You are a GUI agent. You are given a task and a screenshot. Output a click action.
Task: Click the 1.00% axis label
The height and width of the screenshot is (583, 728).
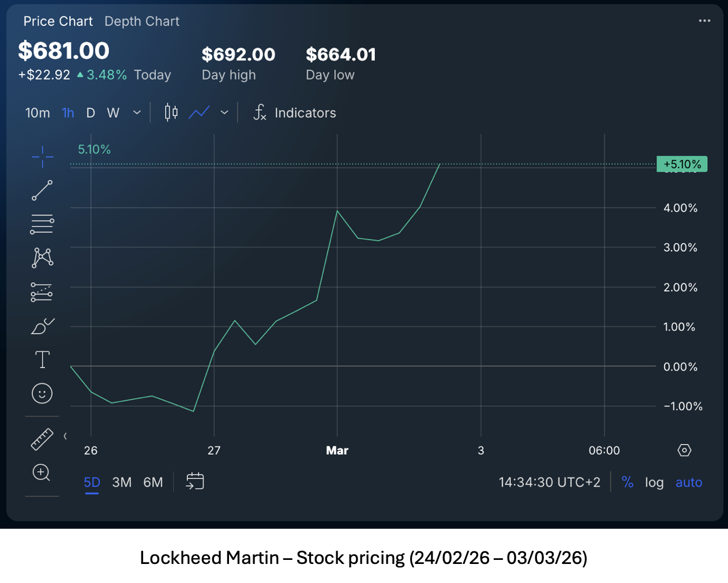(679, 327)
